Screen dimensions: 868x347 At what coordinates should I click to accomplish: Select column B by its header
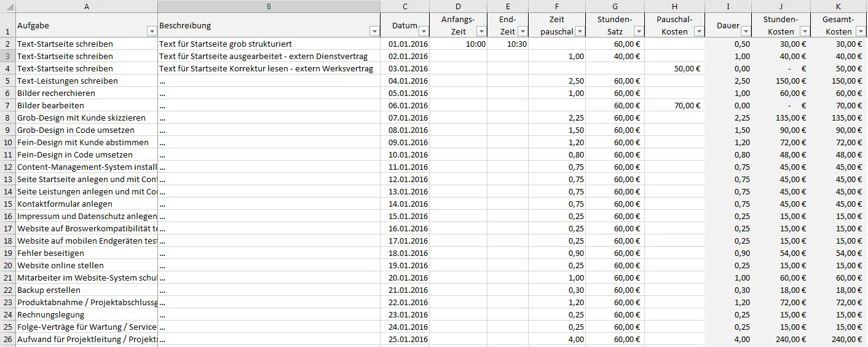[x=269, y=6]
